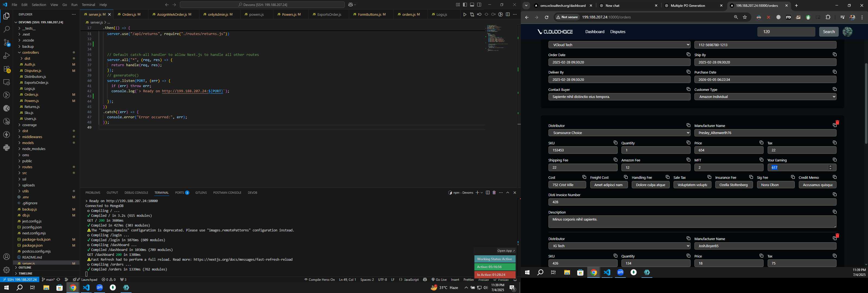Expand the Vcloud Tech dropdown

[619, 45]
